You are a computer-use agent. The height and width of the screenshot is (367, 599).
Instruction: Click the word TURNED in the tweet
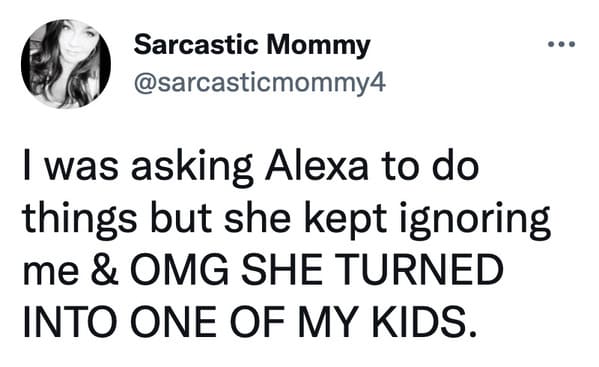point(419,270)
